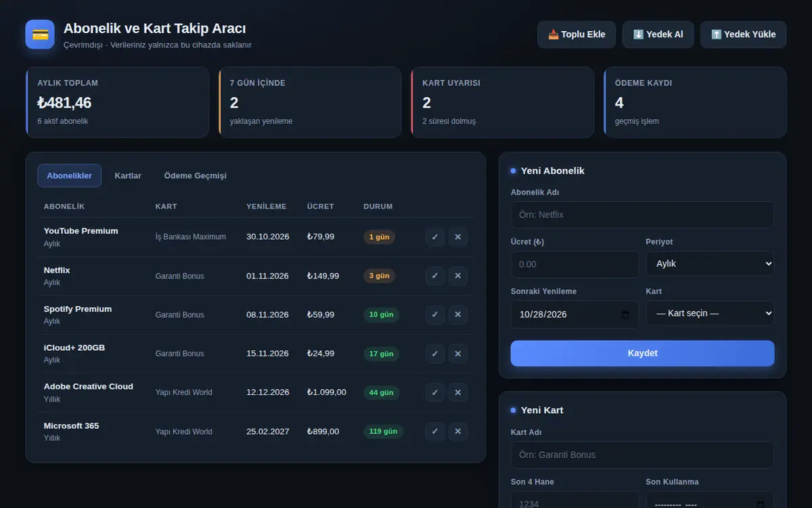Screen dimensions: 812x508
Task: Click the Yedek Yükle button
Action: coord(743,35)
